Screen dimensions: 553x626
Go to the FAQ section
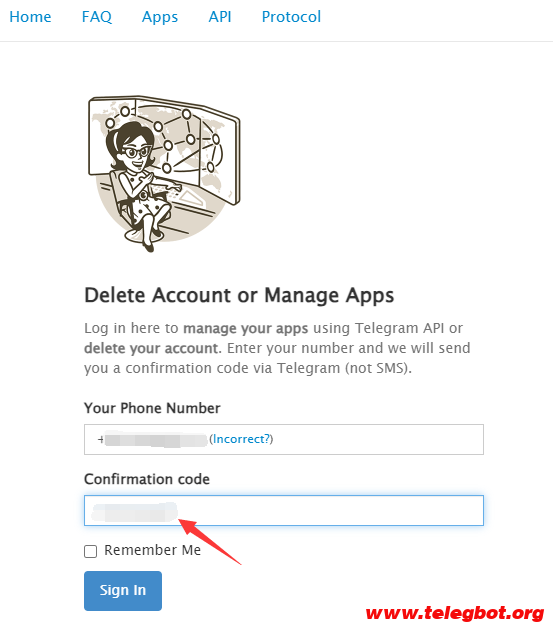tap(97, 17)
